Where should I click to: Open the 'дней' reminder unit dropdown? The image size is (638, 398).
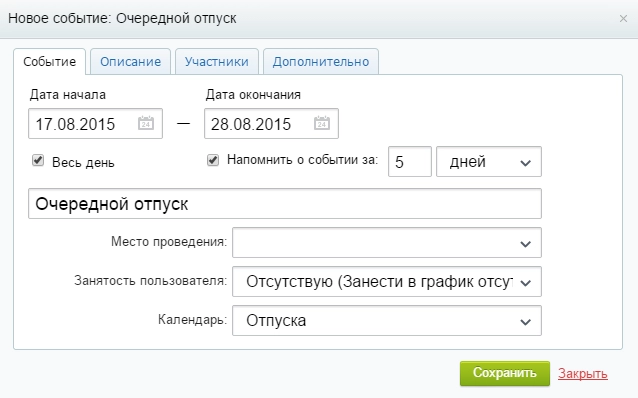tap(489, 162)
